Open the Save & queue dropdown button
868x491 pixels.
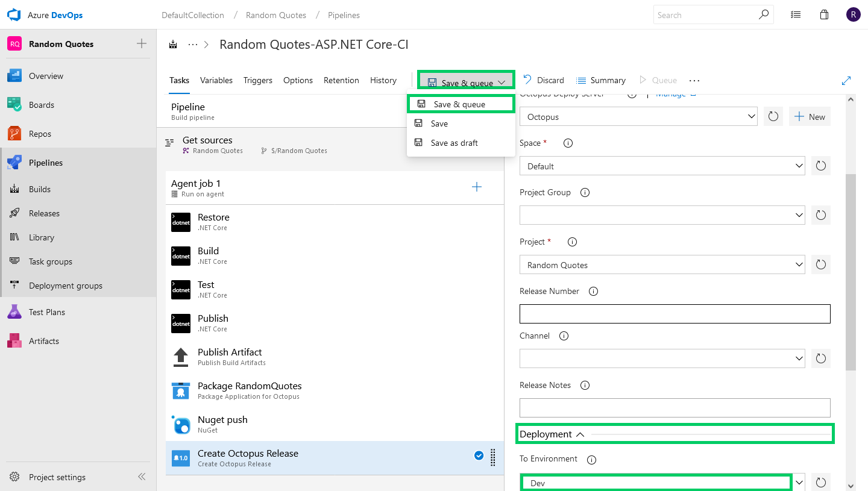(x=467, y=80)
